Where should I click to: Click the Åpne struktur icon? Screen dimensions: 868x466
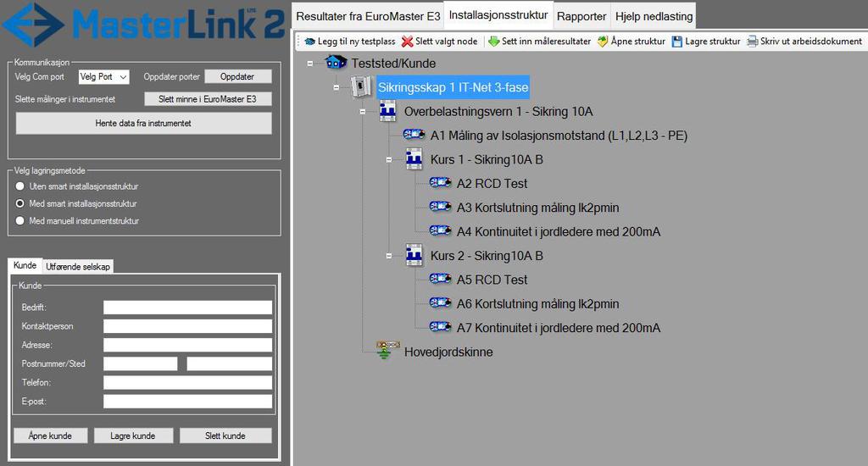pos(603,42)
